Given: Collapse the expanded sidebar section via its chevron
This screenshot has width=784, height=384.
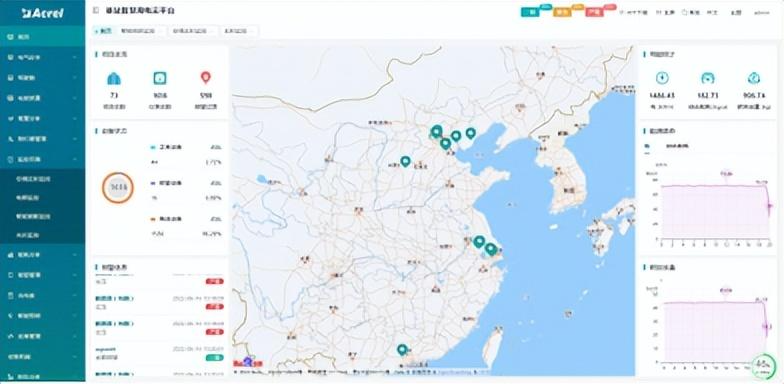Looking at the screenshot, I should pos(74,160).
